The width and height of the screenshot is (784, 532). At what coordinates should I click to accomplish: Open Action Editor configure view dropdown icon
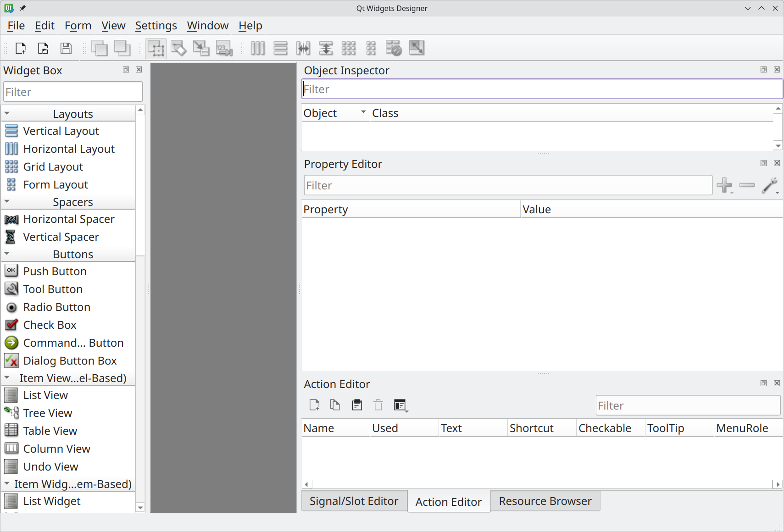tap(400, 405)
